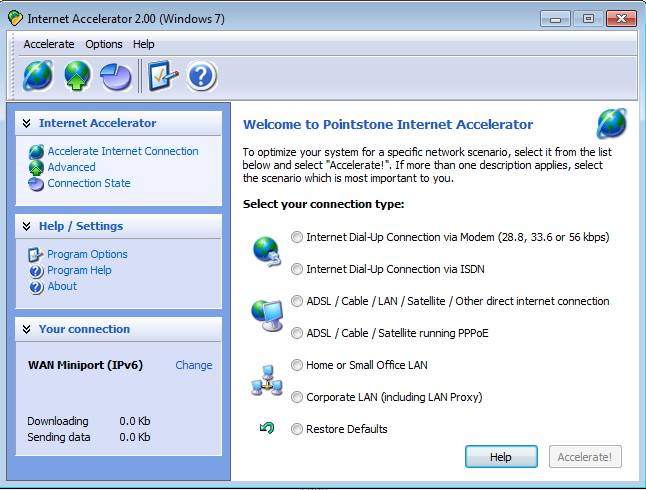Click the question mark icon beside Program Help
The width and height of the screenshot is (646, 490).
point(36,271)
